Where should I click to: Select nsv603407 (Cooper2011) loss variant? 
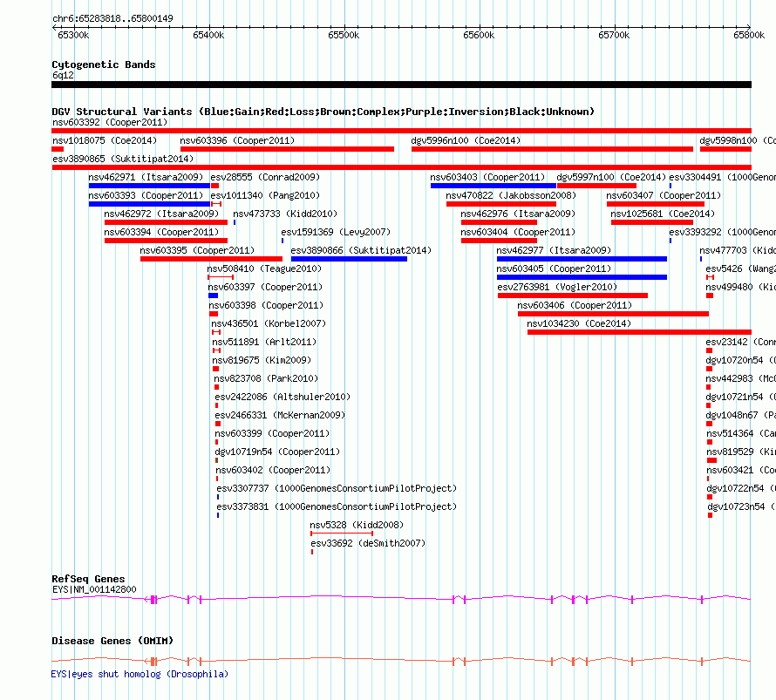[656, 204]
